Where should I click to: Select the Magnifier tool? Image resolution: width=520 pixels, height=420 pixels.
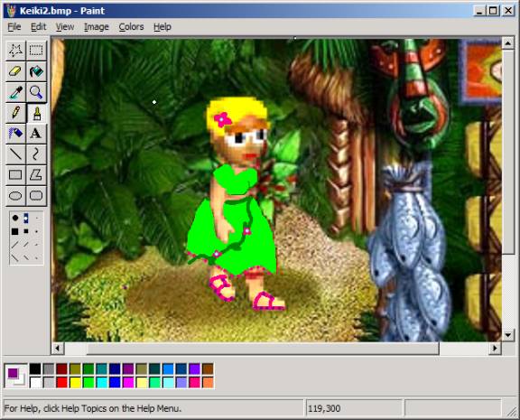36,92
